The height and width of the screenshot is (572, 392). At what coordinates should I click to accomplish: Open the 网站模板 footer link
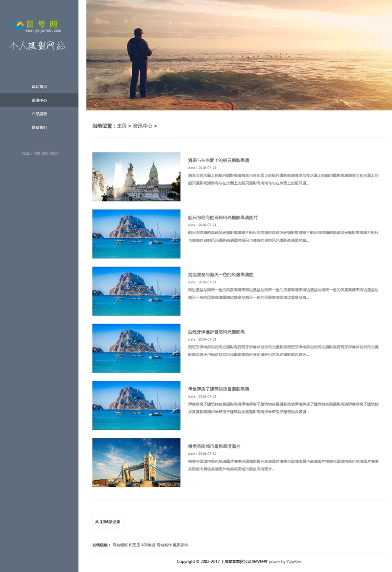120,545
